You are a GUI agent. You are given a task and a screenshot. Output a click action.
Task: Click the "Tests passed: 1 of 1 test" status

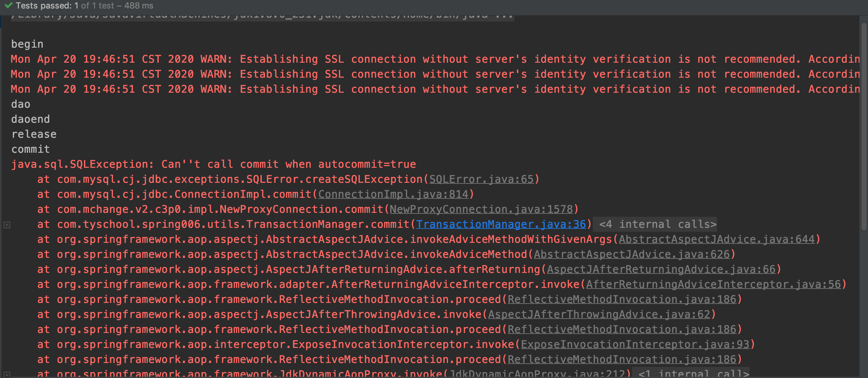84,5
